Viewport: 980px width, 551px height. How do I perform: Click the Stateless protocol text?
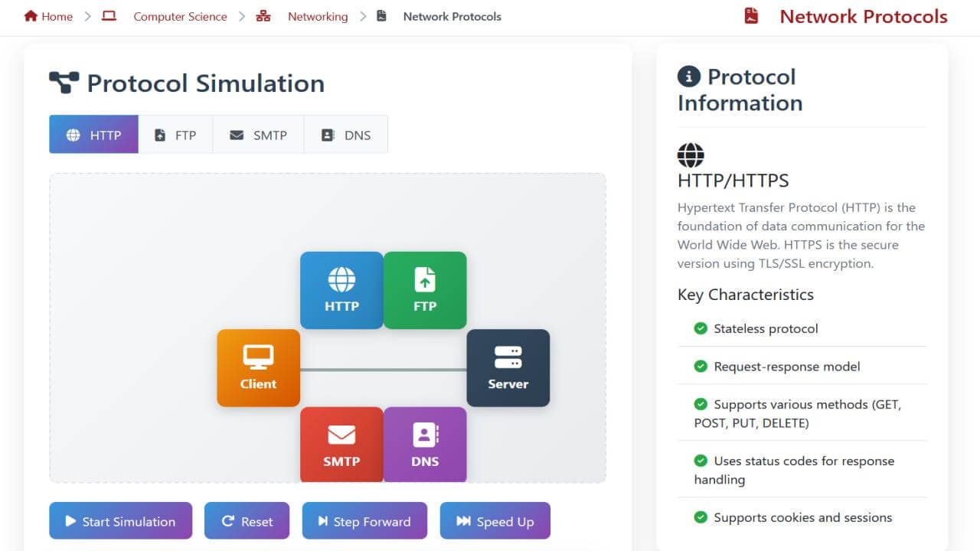[766, 328]
